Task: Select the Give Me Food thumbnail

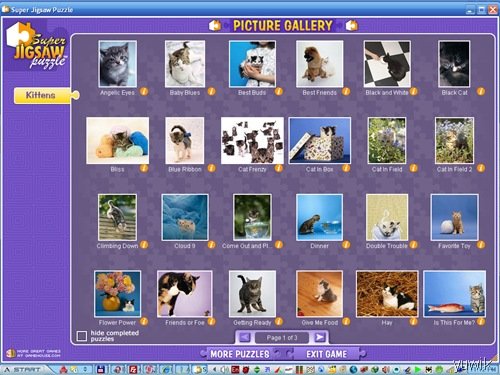Action: [x=319, y=294]
